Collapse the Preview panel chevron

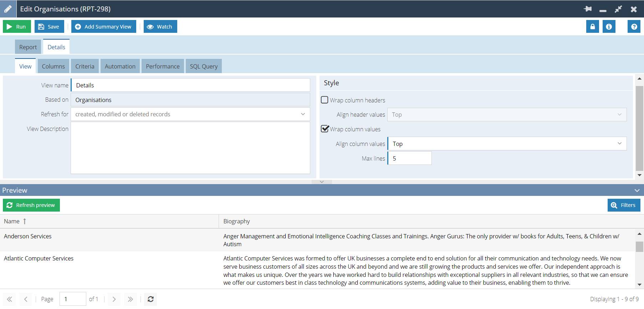tap(637, 190)
